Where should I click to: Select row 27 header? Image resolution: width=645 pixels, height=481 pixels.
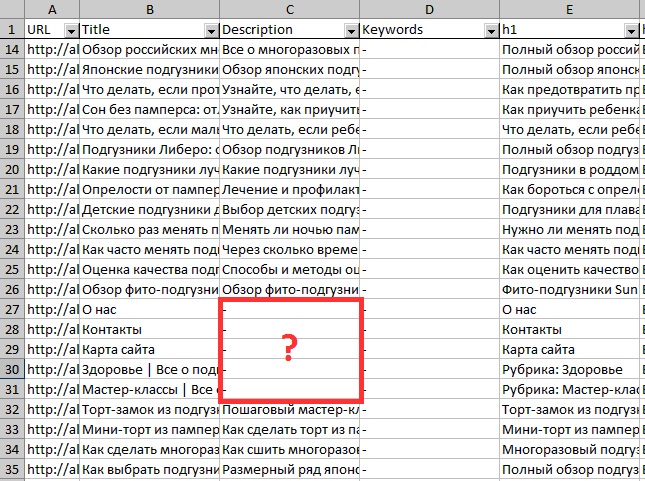(12, 309)
